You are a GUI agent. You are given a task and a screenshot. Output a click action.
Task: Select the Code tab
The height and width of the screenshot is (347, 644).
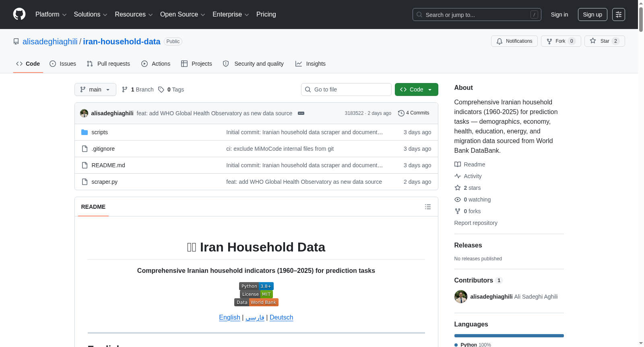(x=28, y=64)
